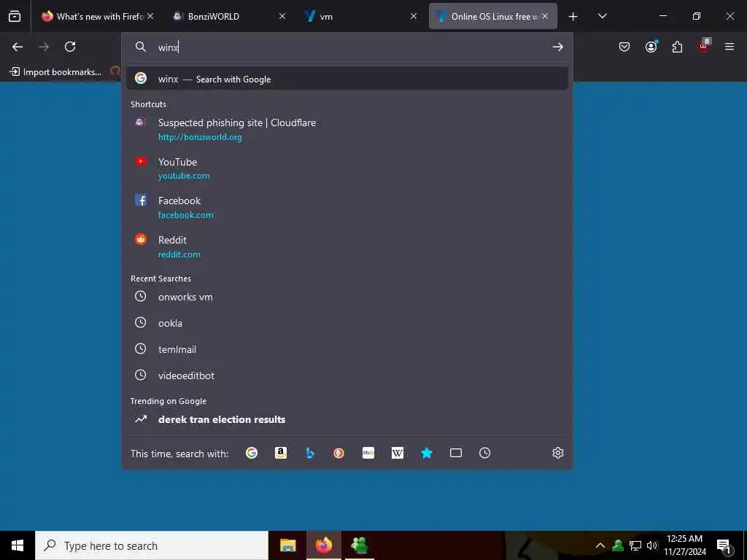Open notification center icon
747x560 pixels.
[724, 545]
